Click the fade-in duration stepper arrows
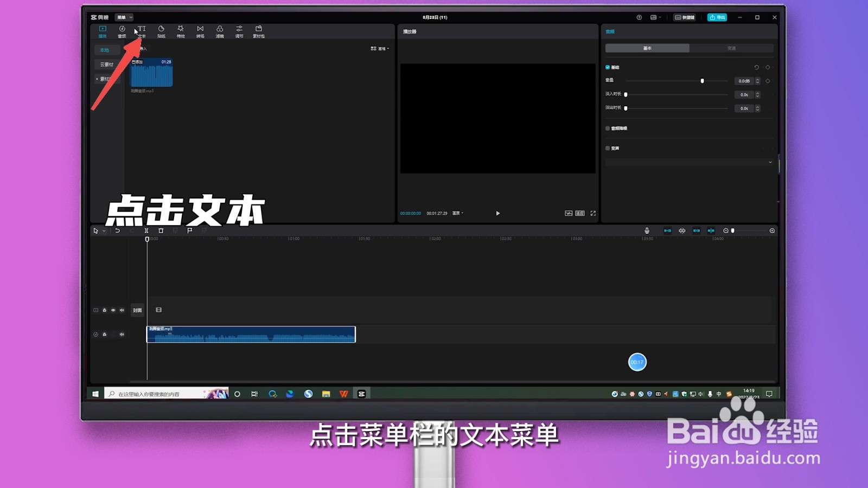Screen dimensions: 868x488 click(x=757, y=94)
